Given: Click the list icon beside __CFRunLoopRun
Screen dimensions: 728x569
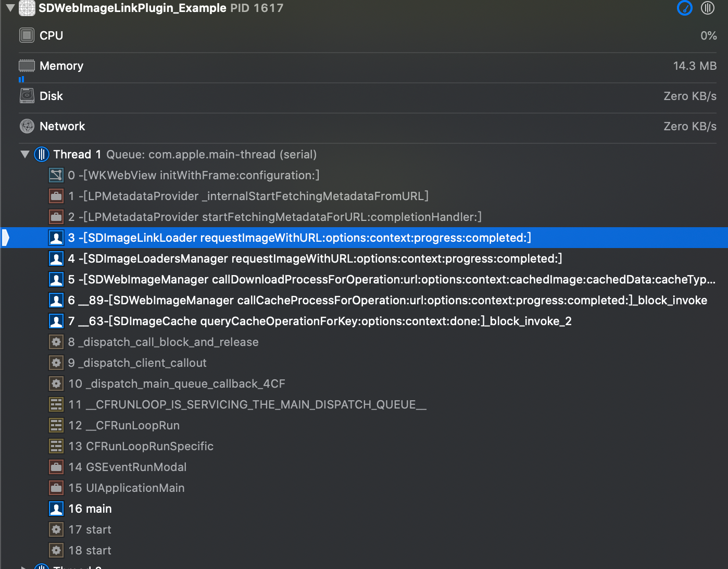Looking at the screenshot, I should (x=56, y=425).
